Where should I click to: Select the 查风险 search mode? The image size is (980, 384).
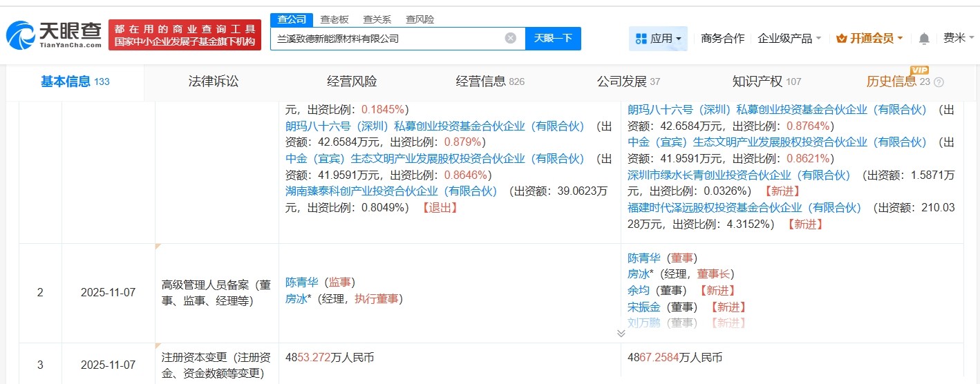420,19
